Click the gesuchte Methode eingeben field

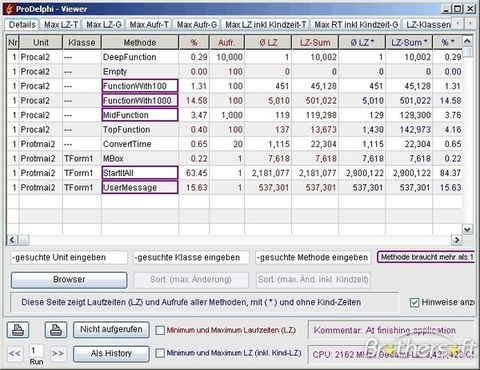tap(313, 258)
